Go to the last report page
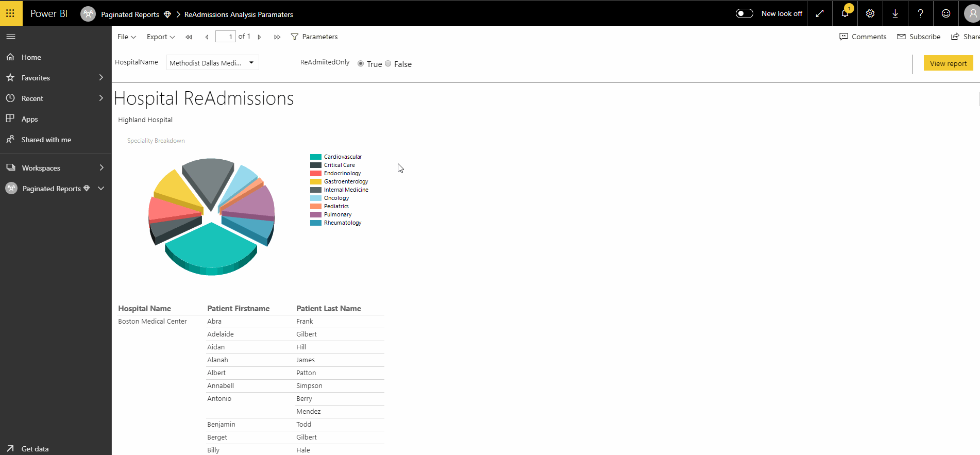This screenshot has width=980, height=455. pos(277,37)
